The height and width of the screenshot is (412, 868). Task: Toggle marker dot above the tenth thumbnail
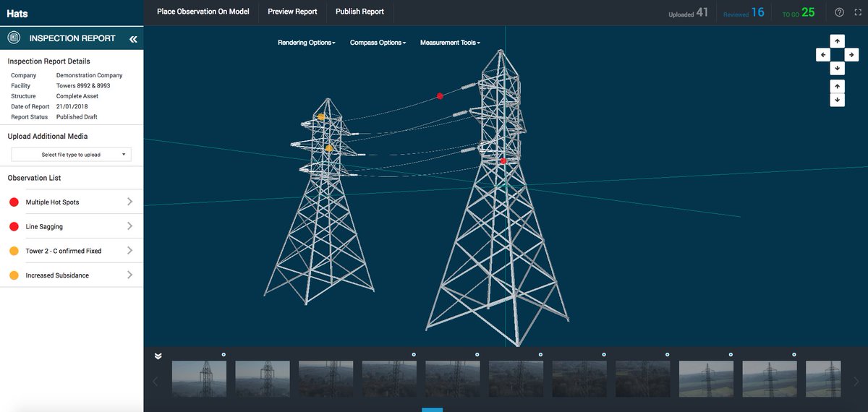click(x=793, y=354)
